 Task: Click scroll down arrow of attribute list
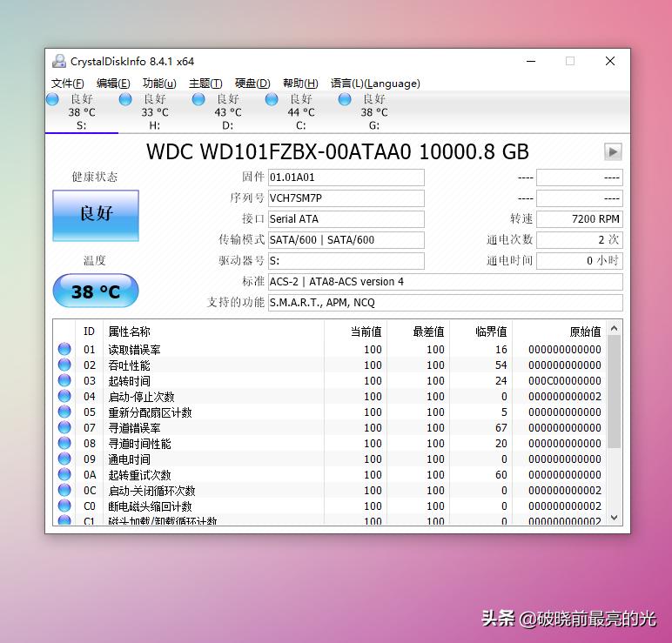(x=615, y=518)
